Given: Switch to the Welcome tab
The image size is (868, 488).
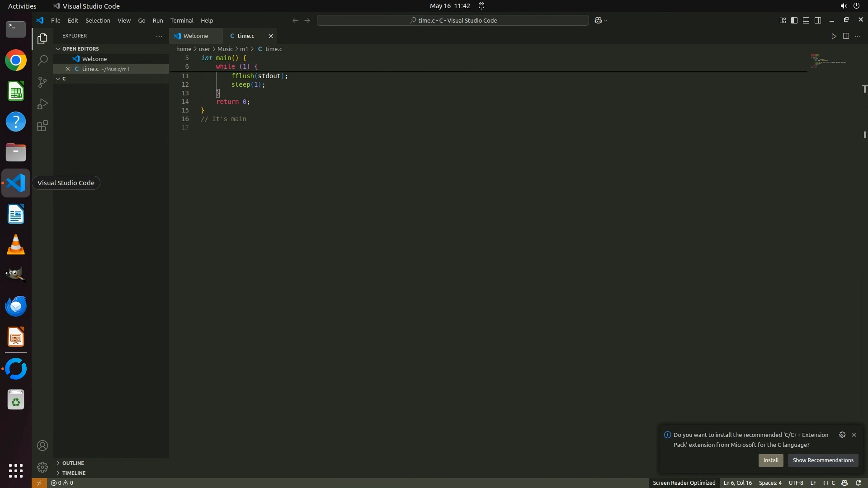Looking at the screenshot, I should point(196,36).
